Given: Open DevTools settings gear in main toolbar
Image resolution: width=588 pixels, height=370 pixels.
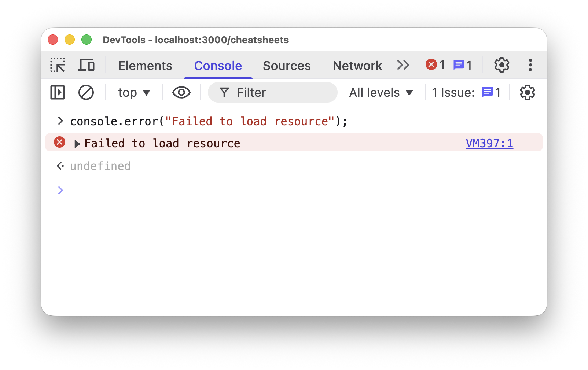Looking at the screenshot, I should (x=501, y=65).
